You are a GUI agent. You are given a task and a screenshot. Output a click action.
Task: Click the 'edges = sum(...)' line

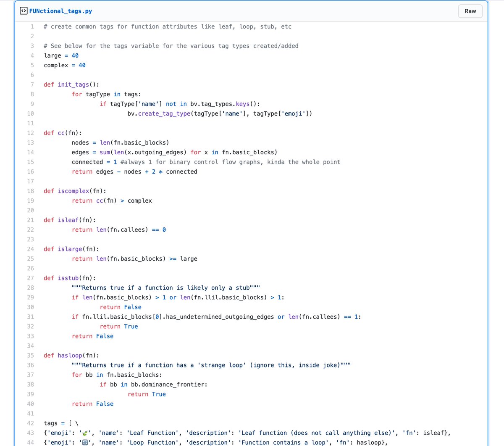click(x=174, y=152)
